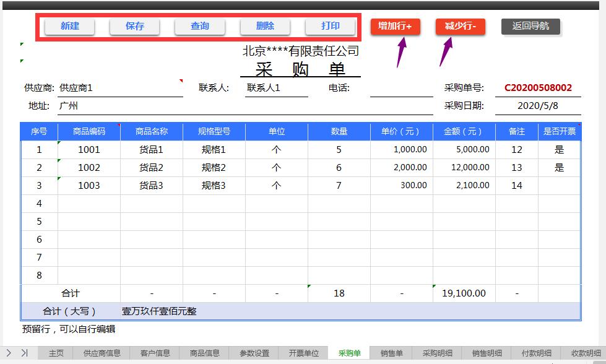Remove a row using 减少行-
The image size is (606, 364).
(x=460, y=27)
